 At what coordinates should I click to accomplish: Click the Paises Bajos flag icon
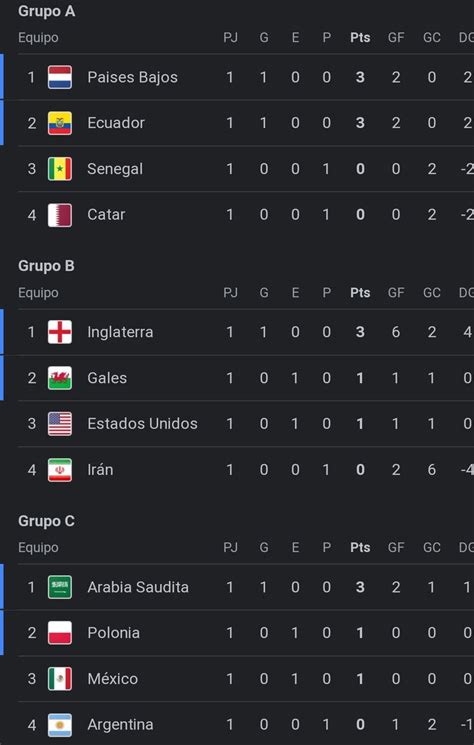tap(60, 77)
